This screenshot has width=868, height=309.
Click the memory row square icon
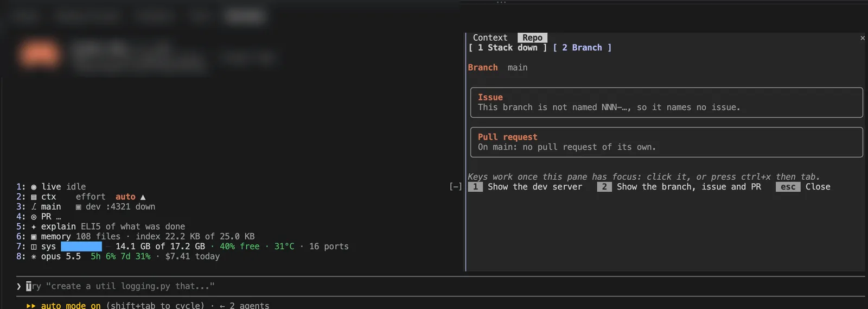(34, 237)
